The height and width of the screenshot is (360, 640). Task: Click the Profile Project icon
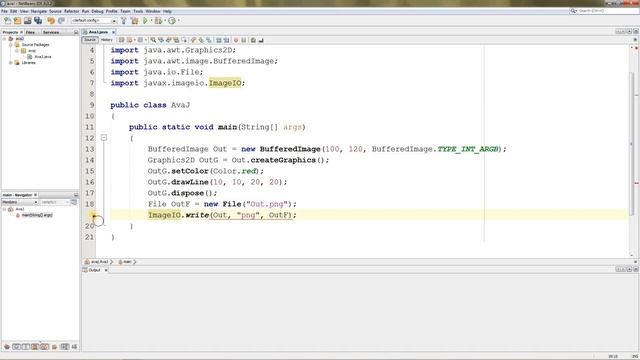(x=172, y=20)
